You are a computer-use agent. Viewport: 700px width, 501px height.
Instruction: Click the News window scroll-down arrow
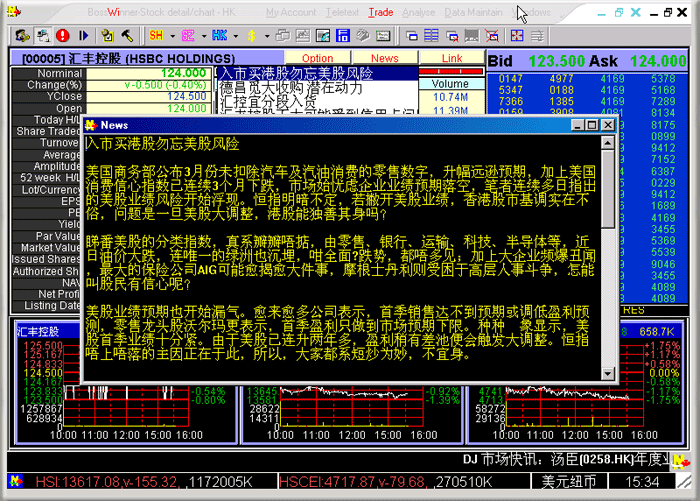pyautogui.click(x=608, y=373)
